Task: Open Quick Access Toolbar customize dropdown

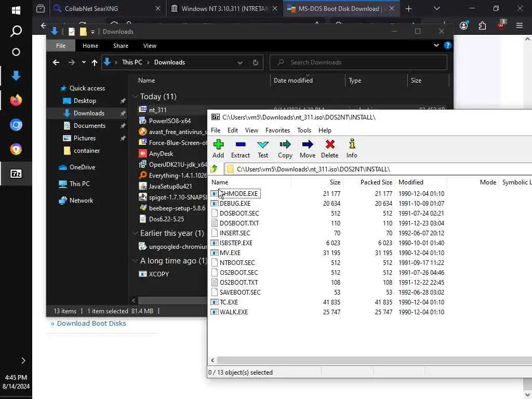Action: pyautogui.click(x=92, y=32)
